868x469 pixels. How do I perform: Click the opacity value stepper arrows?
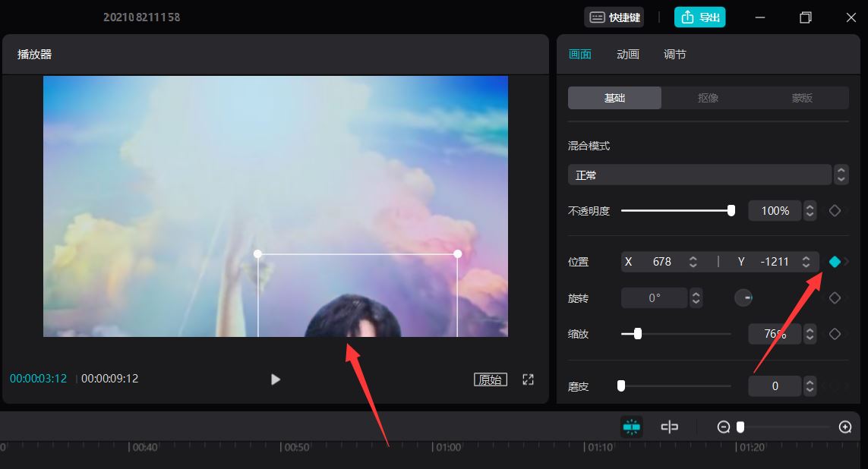[810, 211]
